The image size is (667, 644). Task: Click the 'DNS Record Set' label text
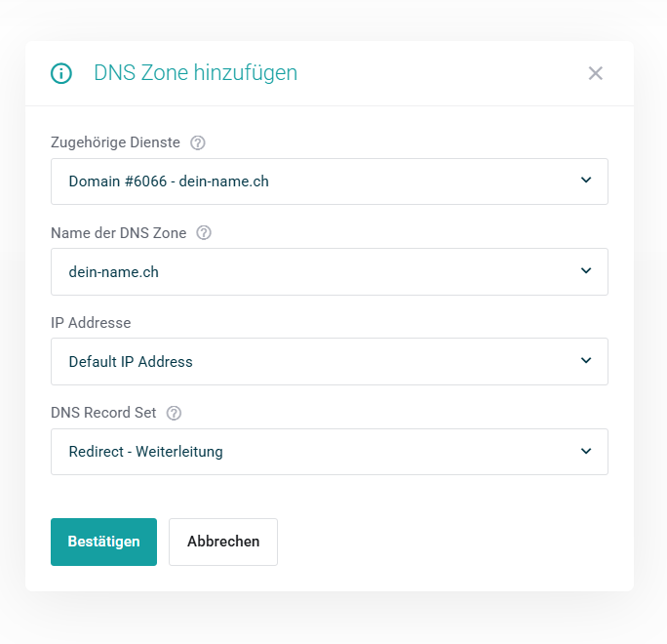(103, 413)
